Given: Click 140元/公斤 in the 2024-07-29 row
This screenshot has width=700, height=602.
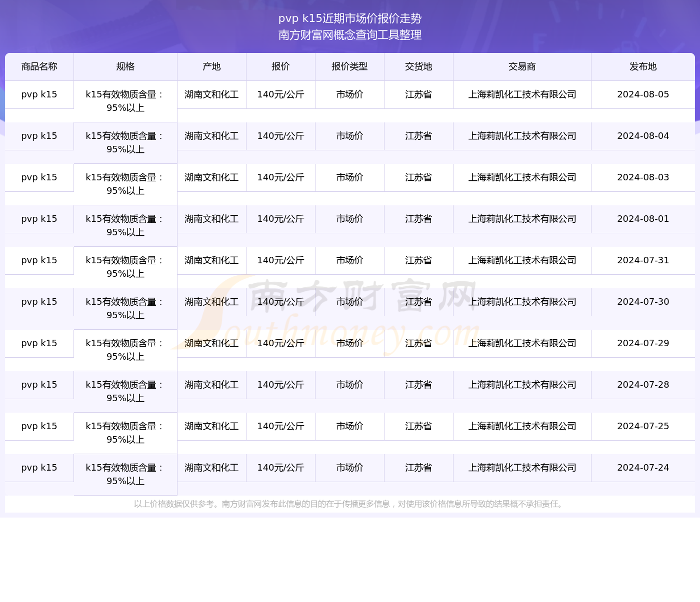Looking at the screenshot, I should click(280, 343).
